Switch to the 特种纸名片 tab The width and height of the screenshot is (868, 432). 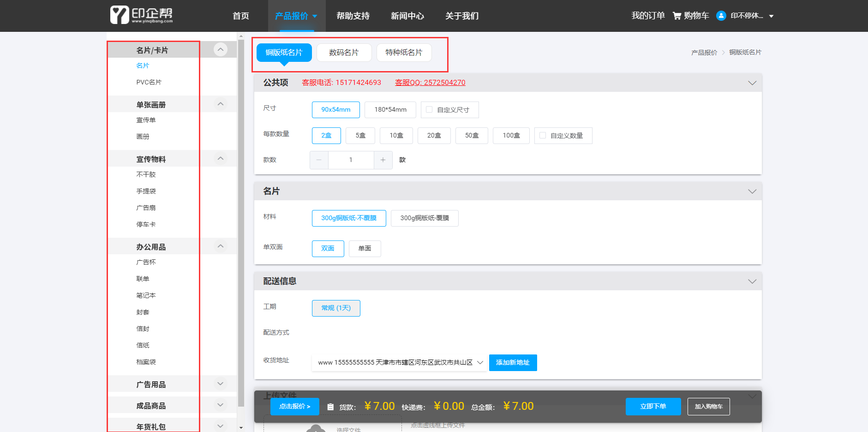404,53
